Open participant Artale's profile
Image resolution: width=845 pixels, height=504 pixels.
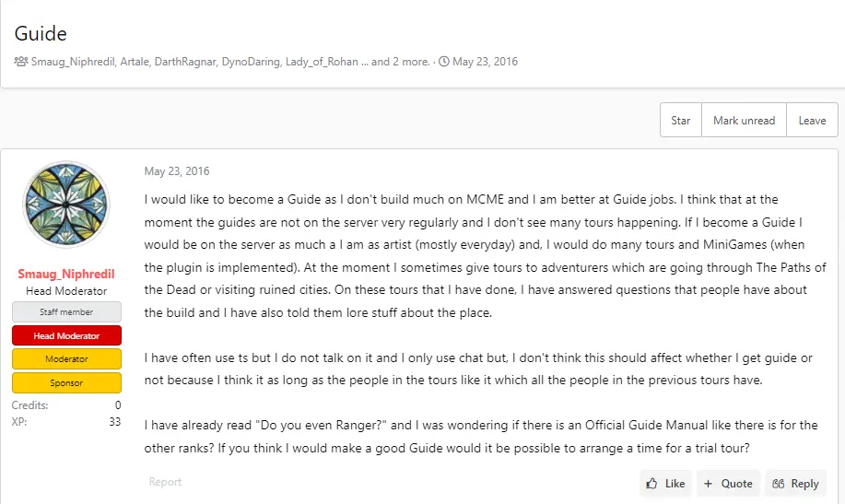coord(137,62)
